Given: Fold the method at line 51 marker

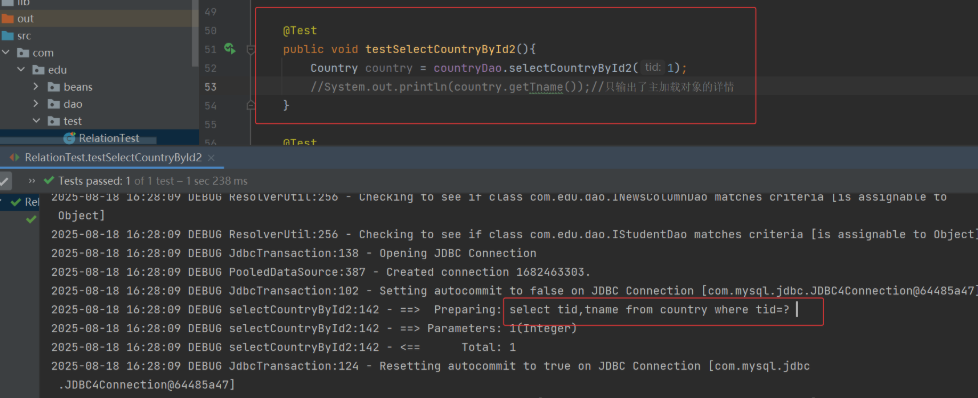Looking at the screenshot, I should pos(251,49).
